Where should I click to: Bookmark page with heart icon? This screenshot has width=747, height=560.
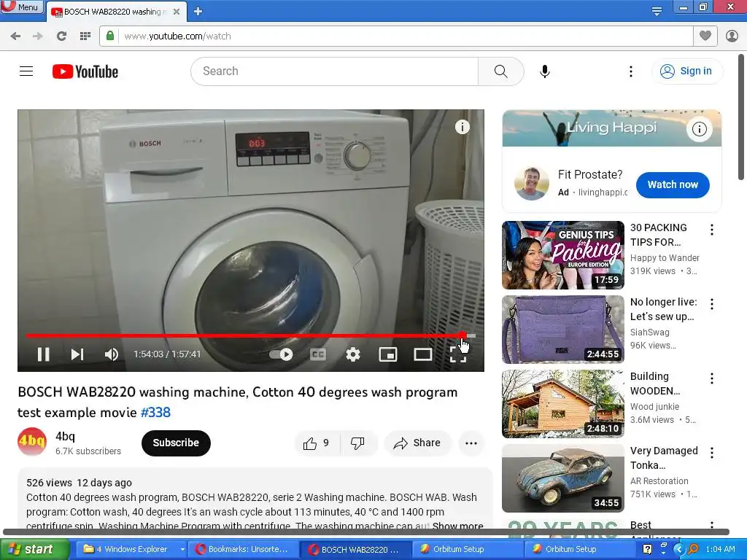pos(705,36)
